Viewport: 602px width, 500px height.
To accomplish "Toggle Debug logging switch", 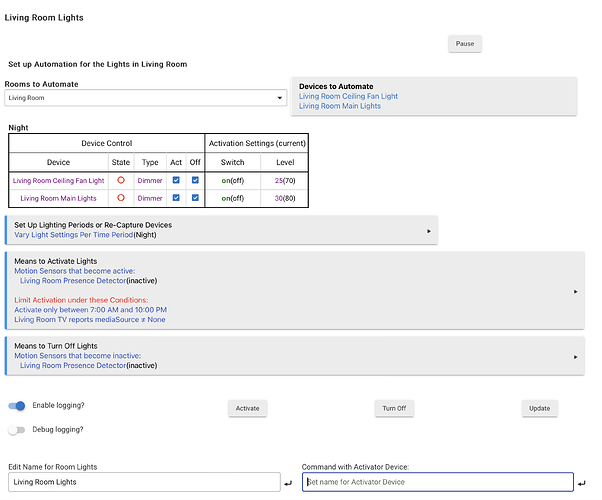I will [x=17, y=430].
